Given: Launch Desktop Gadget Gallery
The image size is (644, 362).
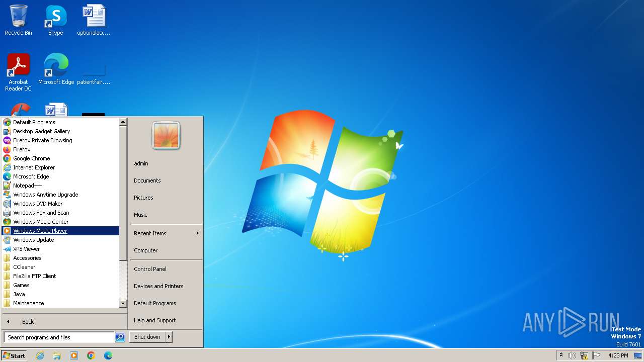Looking at the screenshot, I should point(60,131).
